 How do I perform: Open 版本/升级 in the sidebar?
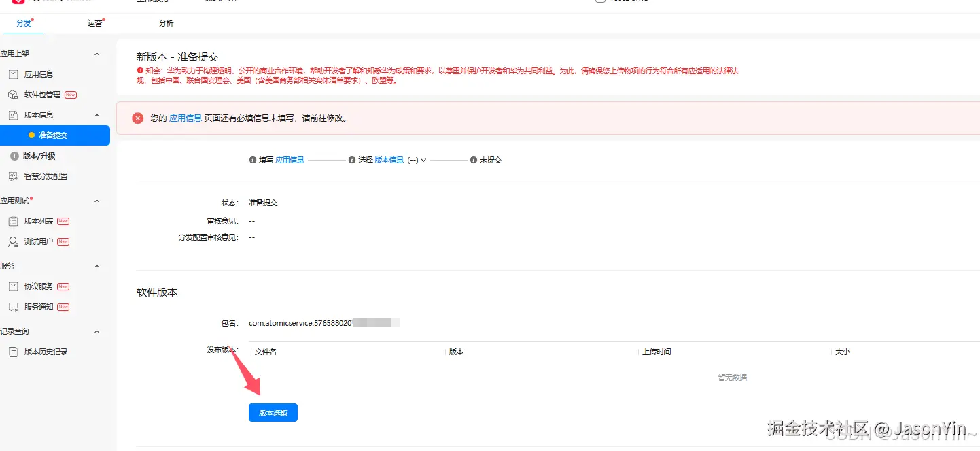tap(39, 156)
